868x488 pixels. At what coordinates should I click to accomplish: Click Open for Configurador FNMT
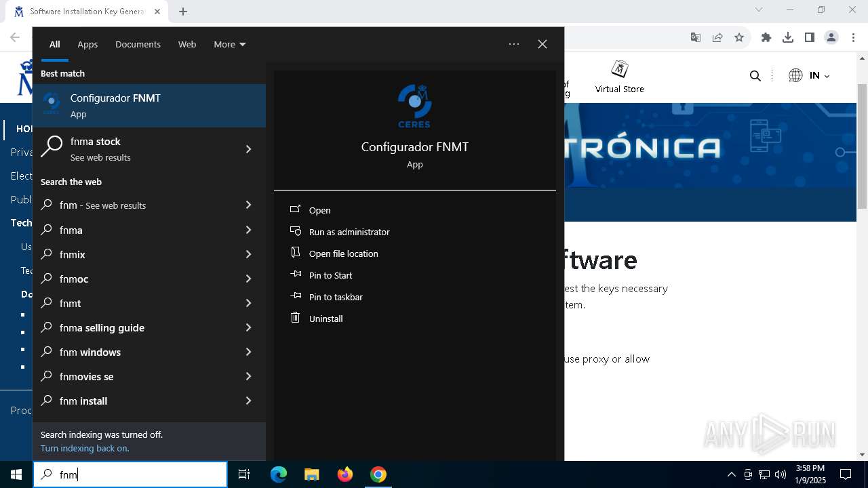[319, 210]
